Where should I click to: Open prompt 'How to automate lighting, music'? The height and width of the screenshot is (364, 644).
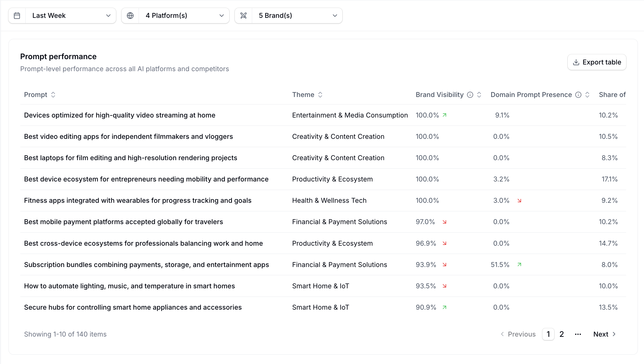tap(130, 286)
